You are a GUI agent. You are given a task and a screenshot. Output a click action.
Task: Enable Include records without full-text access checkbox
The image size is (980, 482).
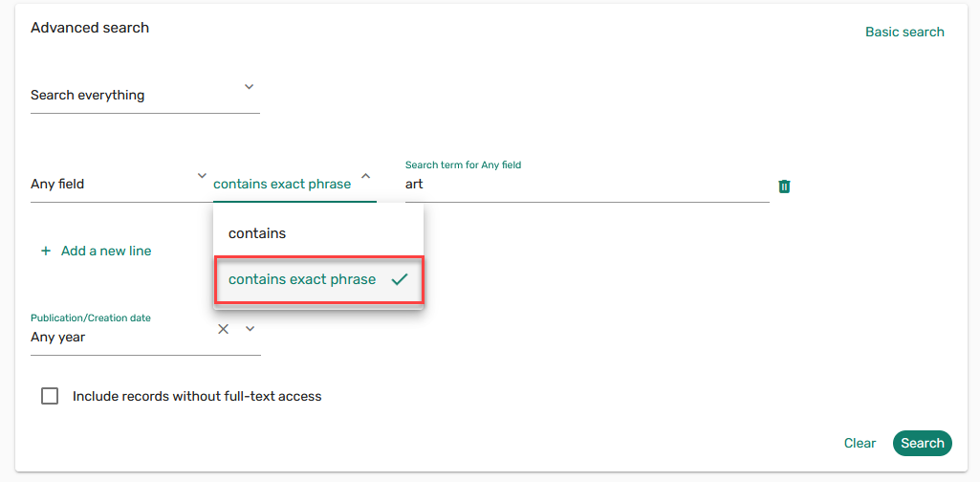tap(50, 396)
